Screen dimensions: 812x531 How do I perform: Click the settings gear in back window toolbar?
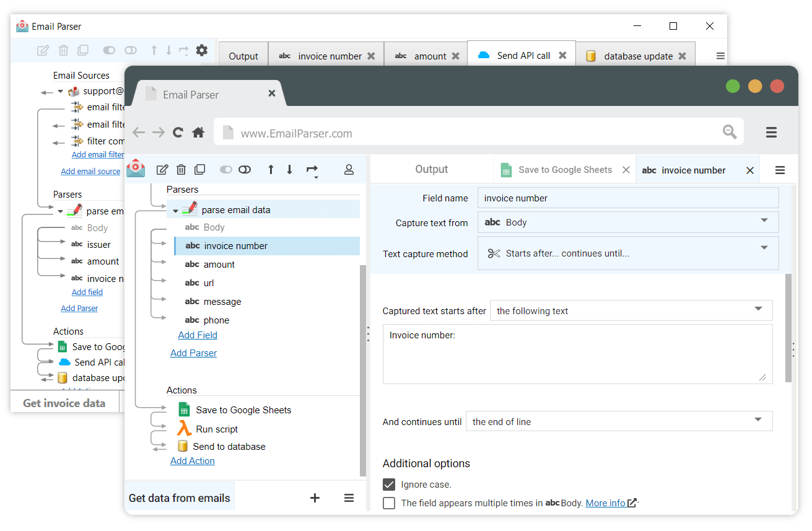pos(201,50)
